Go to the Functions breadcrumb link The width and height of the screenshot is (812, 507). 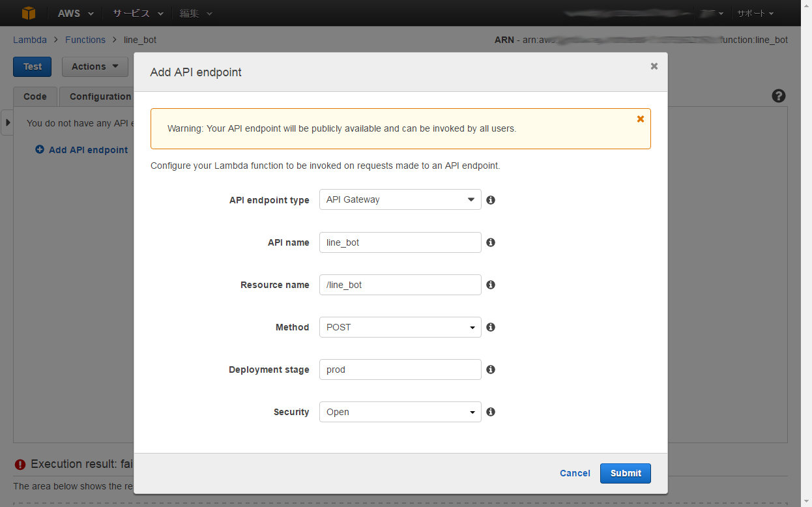pos(85,39)
